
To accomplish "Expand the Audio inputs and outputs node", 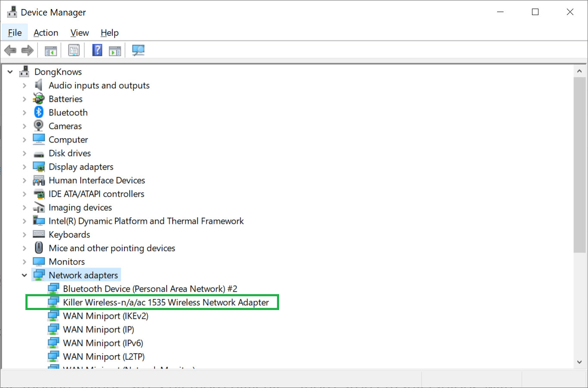I will tap(25, 86).
